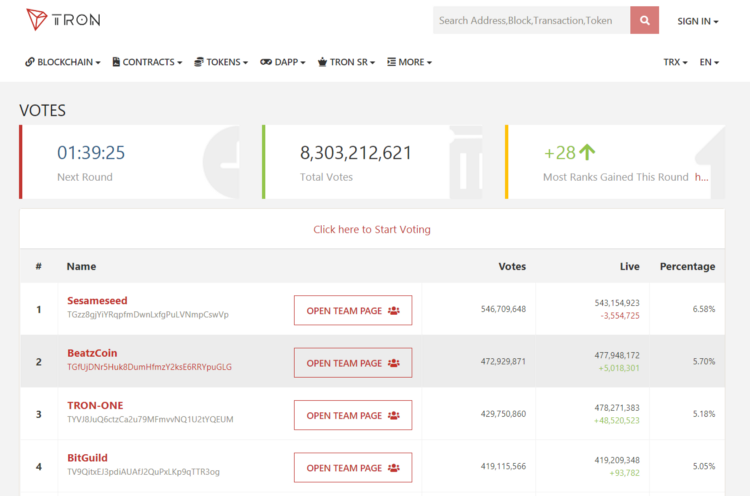Click the link icon beside BLOCKCHAIN
The image size is (750, 496).
point(30,62)
